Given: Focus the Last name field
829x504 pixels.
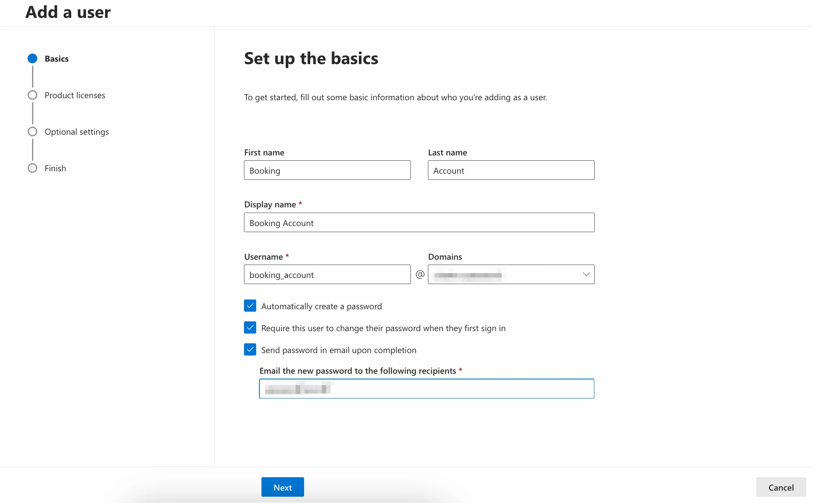Looking at the screenshot, I should [511, 170].
